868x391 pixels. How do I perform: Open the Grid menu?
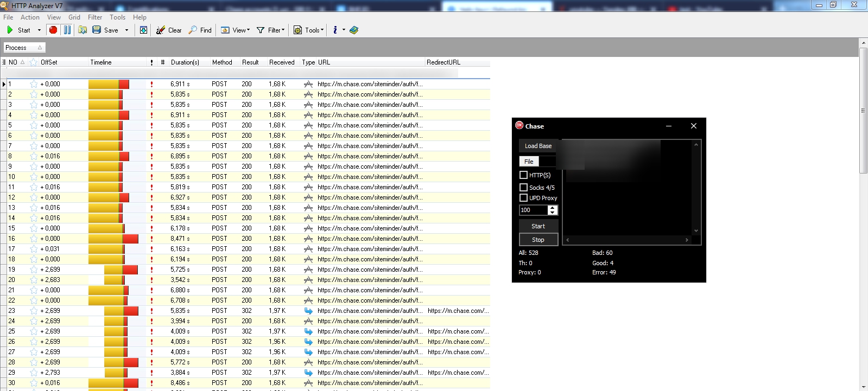point(74,17)
